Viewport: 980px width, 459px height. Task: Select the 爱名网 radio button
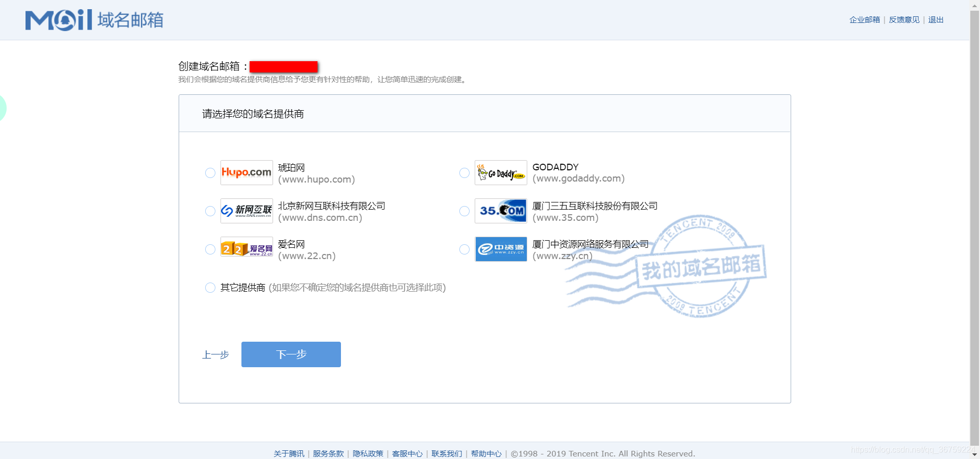[210, 249]
